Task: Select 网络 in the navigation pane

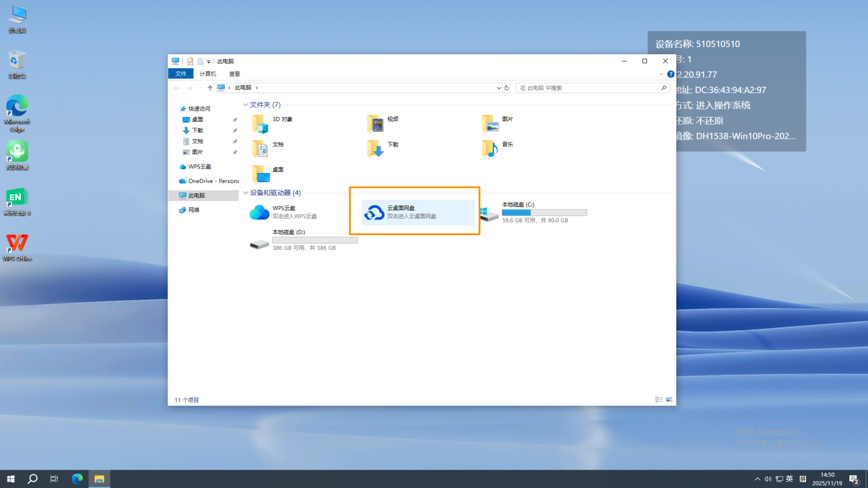Action: (x=194, y=210)
